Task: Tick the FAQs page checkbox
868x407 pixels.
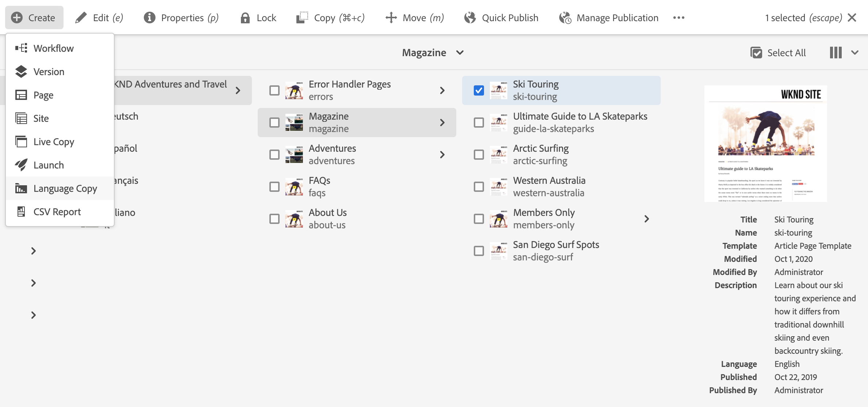Action: [274, 187]
